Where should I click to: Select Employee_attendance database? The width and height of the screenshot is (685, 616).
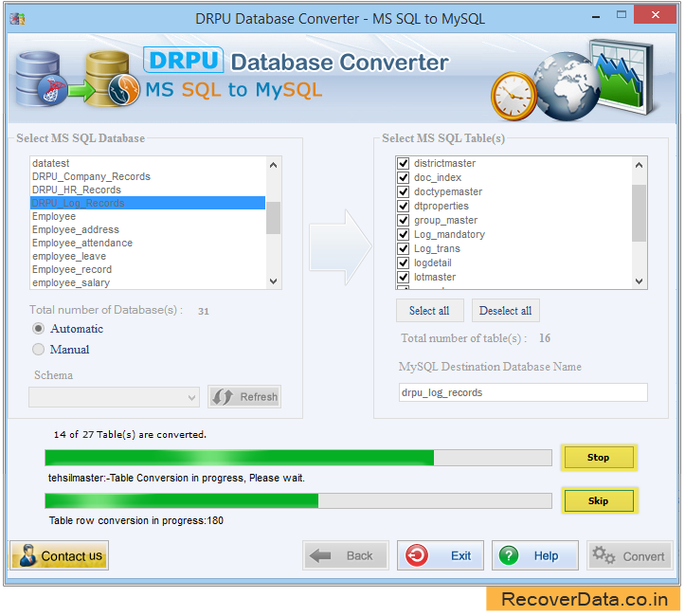click(x=148, y=243)
